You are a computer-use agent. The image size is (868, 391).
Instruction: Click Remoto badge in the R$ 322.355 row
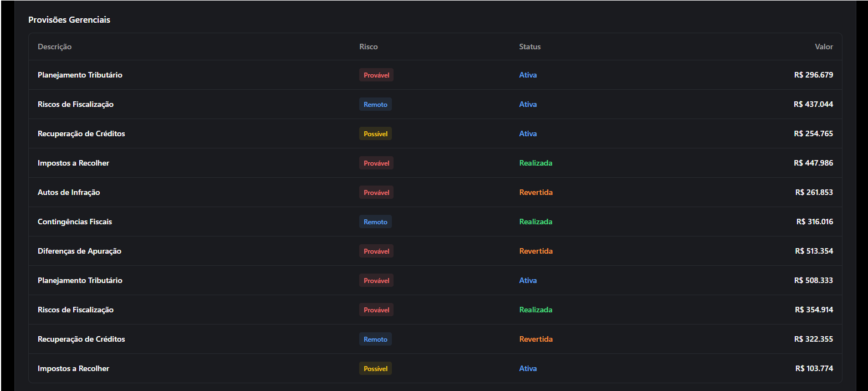(375, 339)
